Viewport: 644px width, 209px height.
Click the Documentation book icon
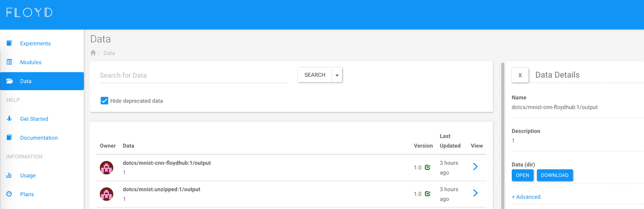pos(9,138)
